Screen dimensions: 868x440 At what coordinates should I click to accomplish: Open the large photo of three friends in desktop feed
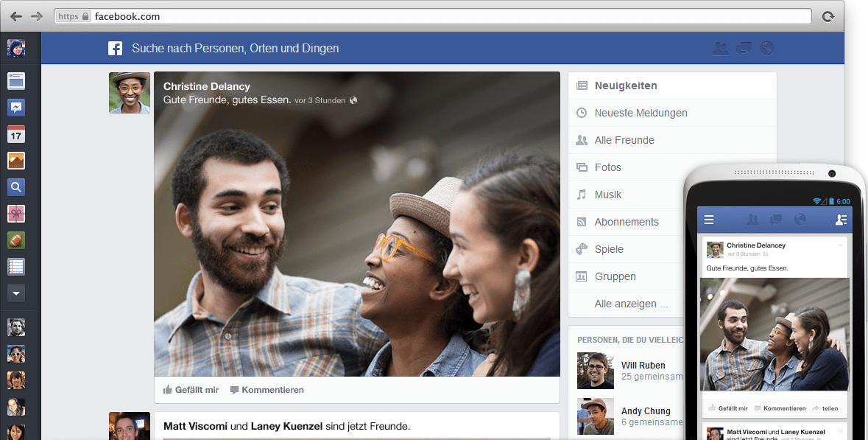[357, 224]
